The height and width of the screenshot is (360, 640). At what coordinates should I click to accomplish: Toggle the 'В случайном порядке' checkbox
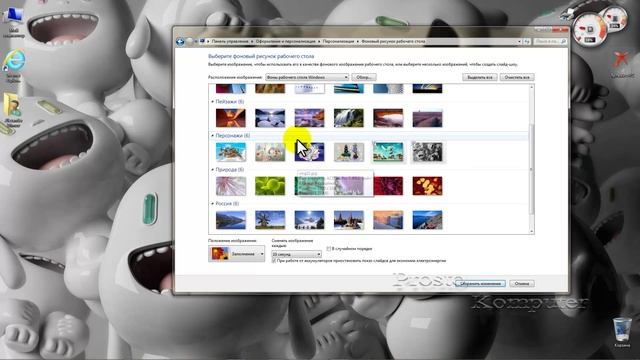[x=329, y=249]
